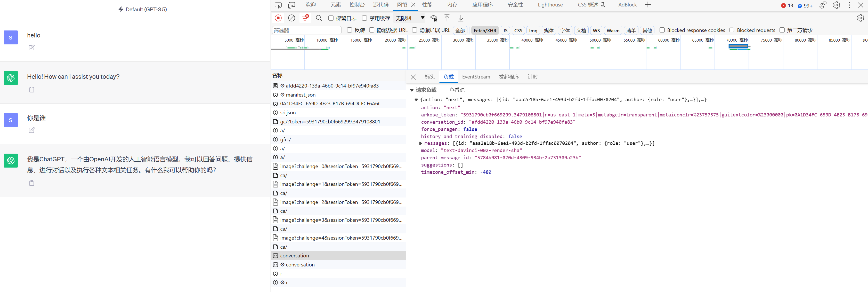Stop recording the network log
The width and height of the screenshot is (868, 292).
point(278,18)
